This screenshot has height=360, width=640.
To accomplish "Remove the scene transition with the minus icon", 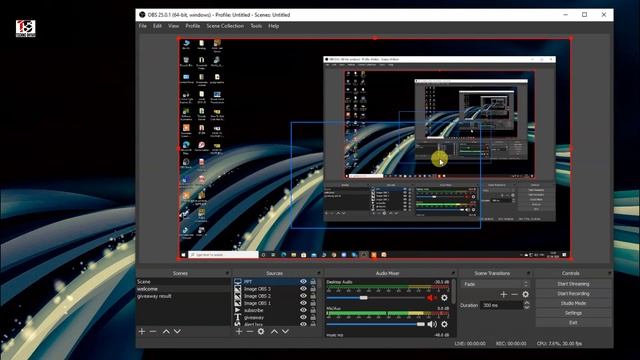I will click(x=514, y=294).
